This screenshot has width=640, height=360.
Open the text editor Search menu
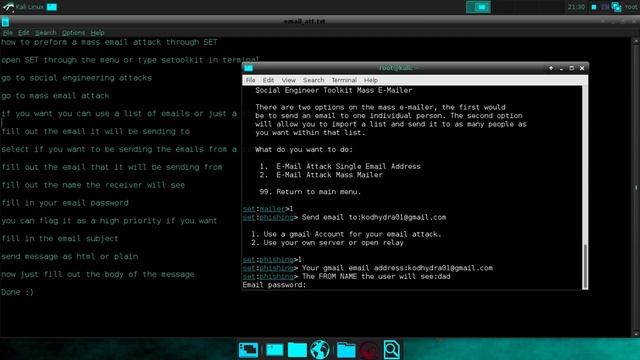click(x=45, y=33)
